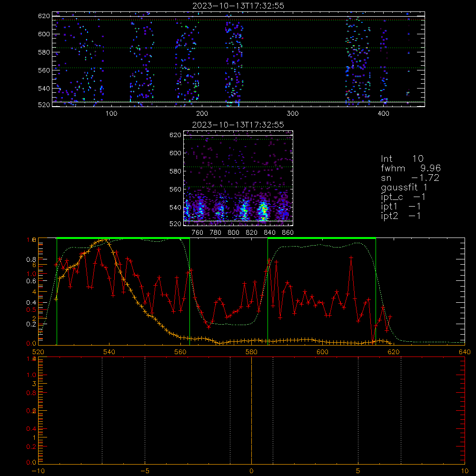Click x-axis label -5 on bottom plot
This screenshot has height=476, width=476.
click(x=145, y=471)
